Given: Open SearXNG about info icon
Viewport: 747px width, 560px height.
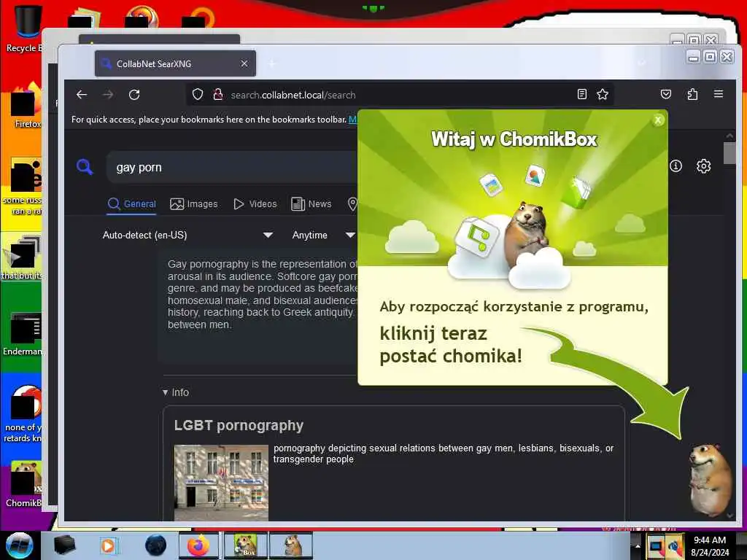Looking at the screenshot, I should [676, 166].
